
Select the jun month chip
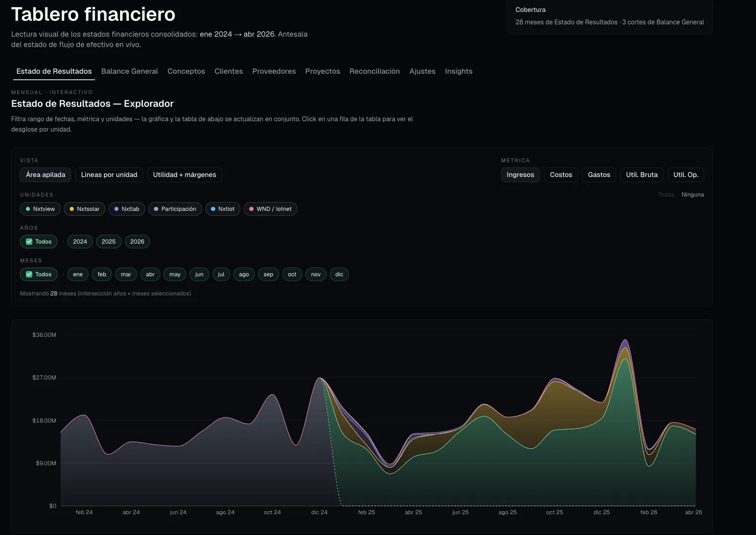click(199, 274)
